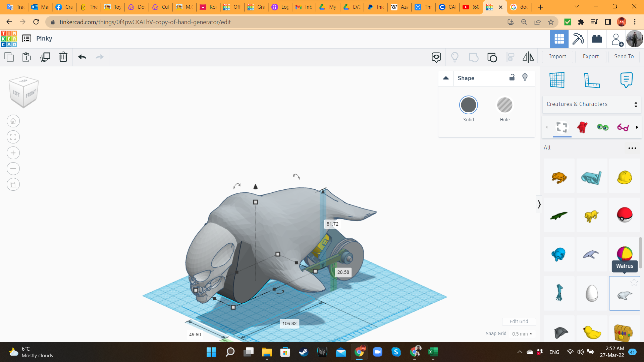Viewport: 644px width, 362px height.
Task: Open the Workplane tool
Action: click(557, 80)
